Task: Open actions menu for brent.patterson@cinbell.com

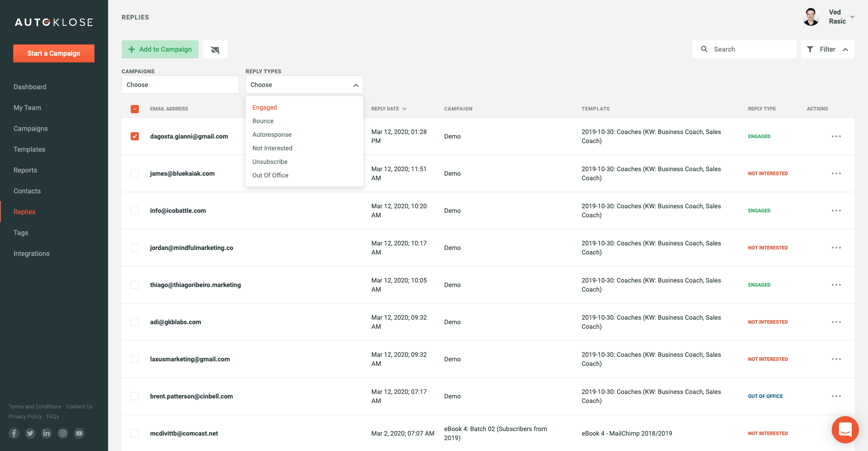Action: pos(836,396)
